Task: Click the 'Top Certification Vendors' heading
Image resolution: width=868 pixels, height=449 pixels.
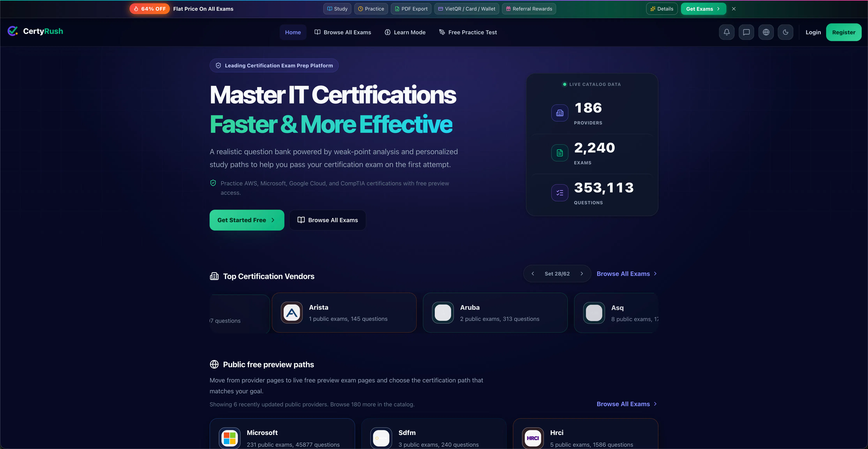Action: pyautogui.click(x=269, y=276)
